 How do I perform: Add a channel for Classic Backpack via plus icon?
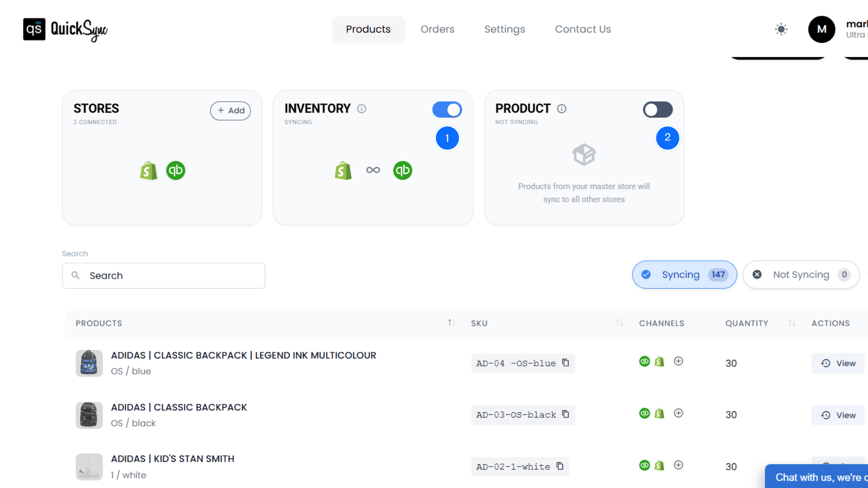[679, 413]
